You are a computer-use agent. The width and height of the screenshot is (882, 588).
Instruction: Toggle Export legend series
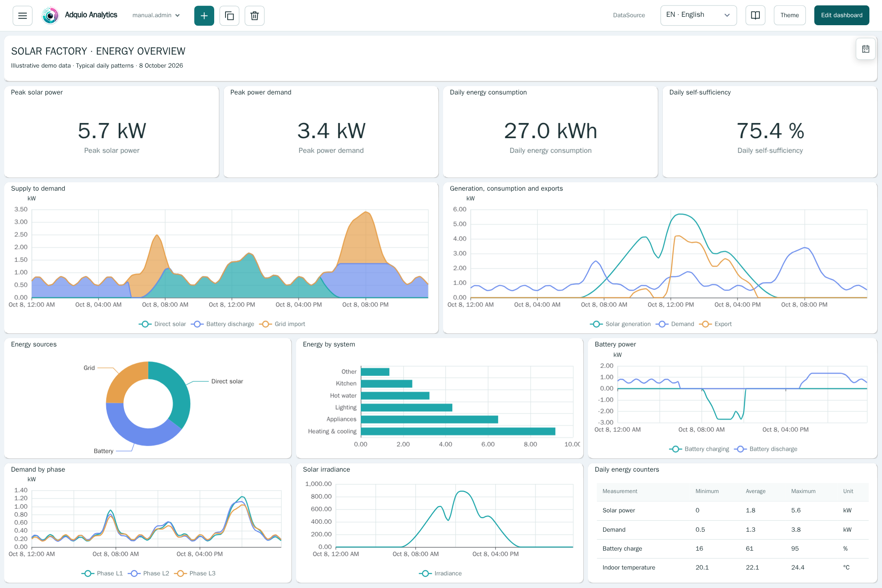tap(716, 324)
